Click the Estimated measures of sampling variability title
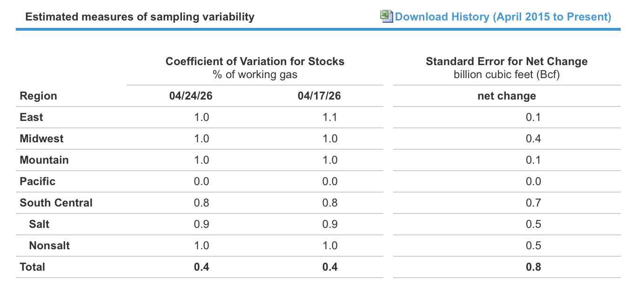The height and width of the screenshot is (293, 644). pos(140,17)
